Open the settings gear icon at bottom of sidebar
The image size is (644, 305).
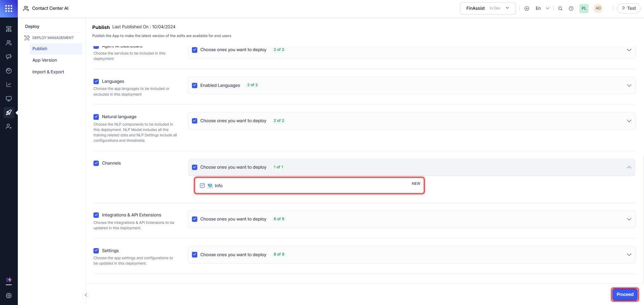[x=9, y=295]
